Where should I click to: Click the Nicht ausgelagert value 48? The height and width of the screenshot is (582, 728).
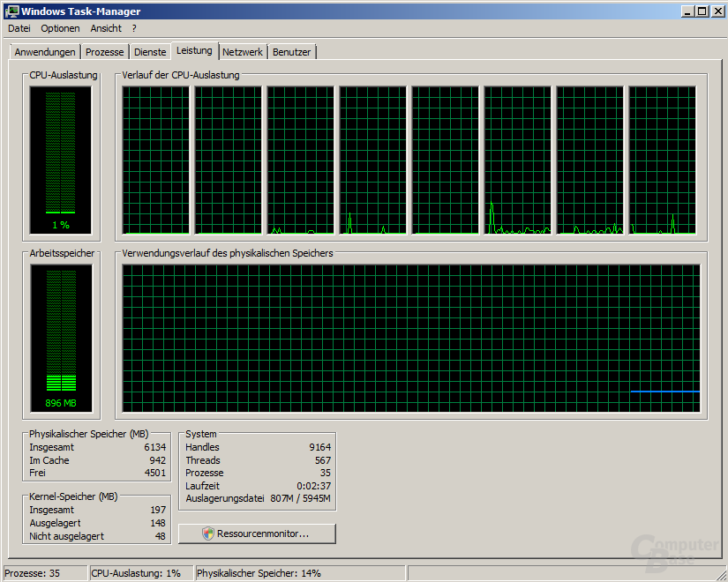pos(161,536)
